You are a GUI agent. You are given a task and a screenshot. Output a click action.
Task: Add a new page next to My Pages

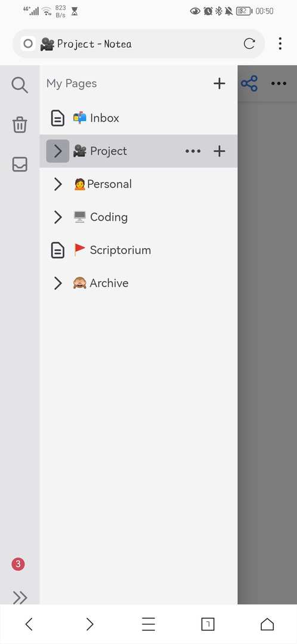(219, 83)
